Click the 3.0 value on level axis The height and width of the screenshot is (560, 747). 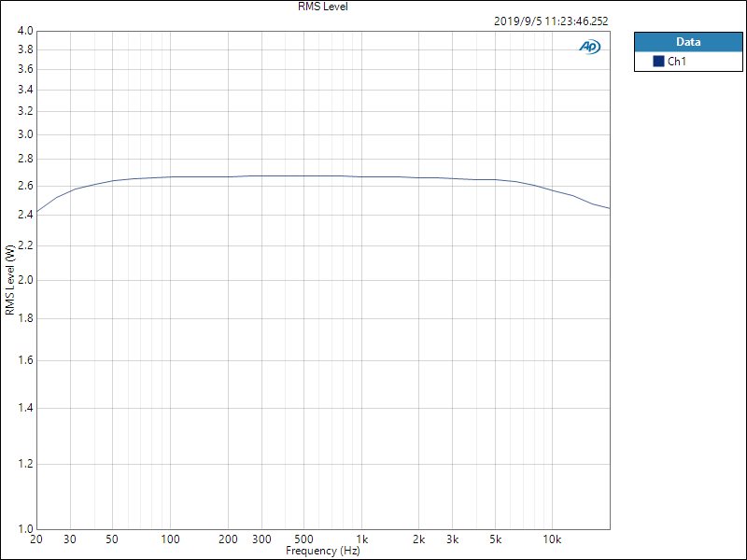tap(25, 134)
